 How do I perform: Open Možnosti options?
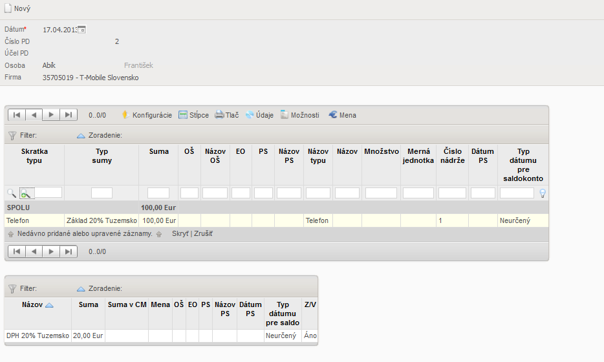pos(300,115)
